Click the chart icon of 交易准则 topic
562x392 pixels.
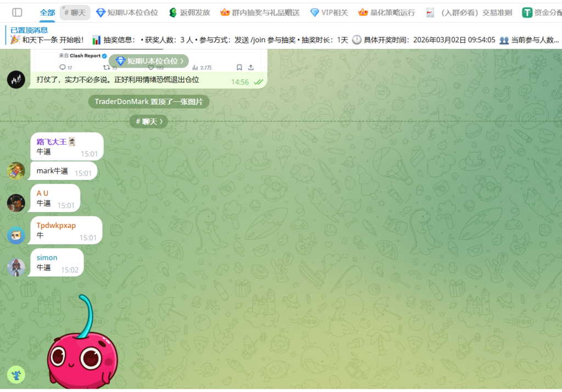click(430, 12)
